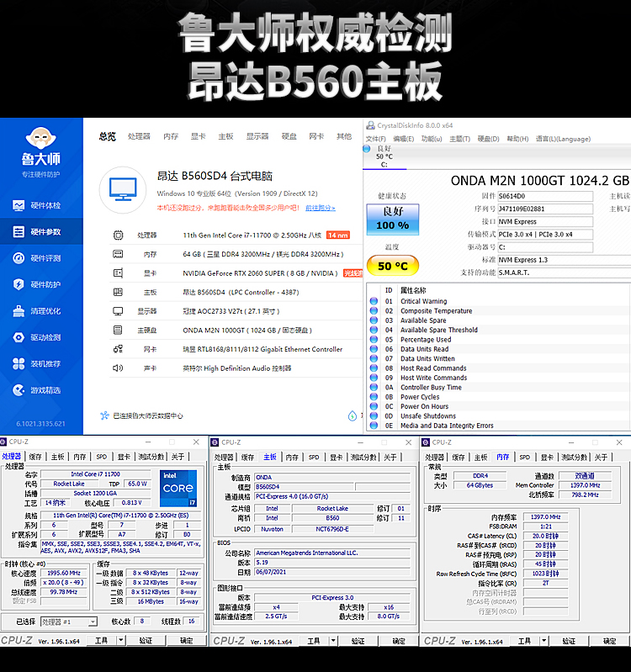The width and height of the screenshot is (631, 672).
Task: Click the Lu Master version number 6.1021.3135.621
Action: (x=40, y=423)
